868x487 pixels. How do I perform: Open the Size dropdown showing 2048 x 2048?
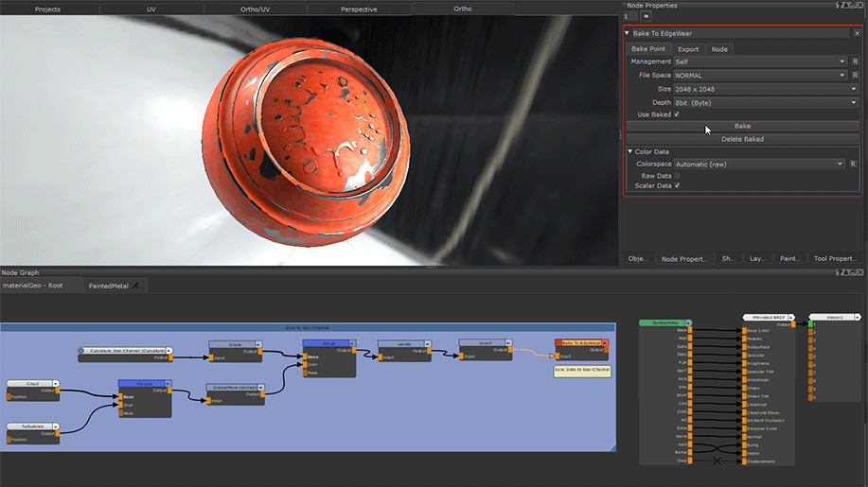coord(759,89)
